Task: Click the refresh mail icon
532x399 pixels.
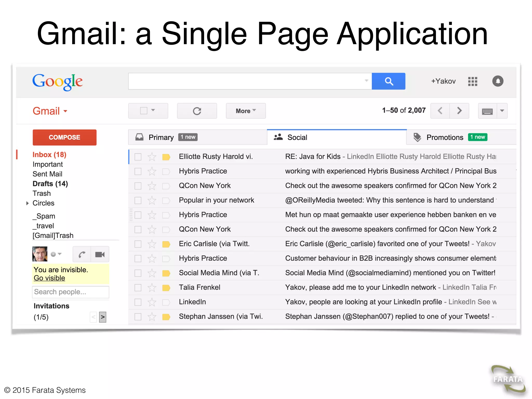Action: click(x=197, y=111)
